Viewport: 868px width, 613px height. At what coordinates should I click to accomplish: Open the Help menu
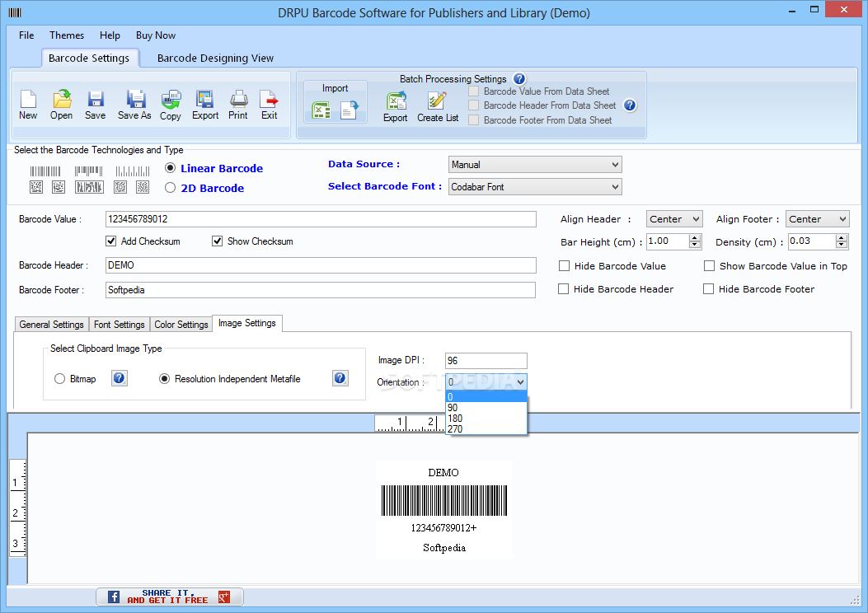110,35
